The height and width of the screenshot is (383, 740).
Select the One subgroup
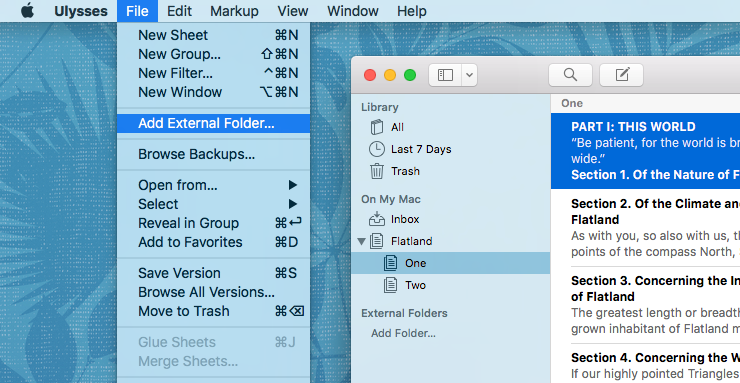point(450,263)
